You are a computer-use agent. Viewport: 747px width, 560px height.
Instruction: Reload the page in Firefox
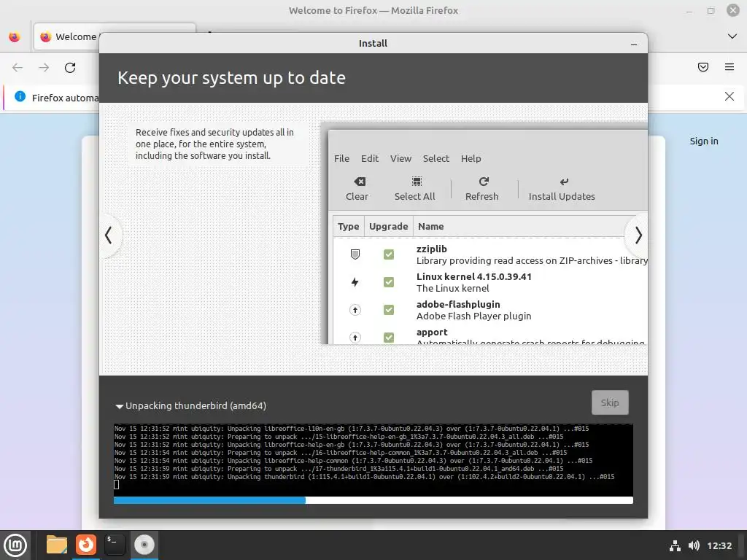point(70,68)
